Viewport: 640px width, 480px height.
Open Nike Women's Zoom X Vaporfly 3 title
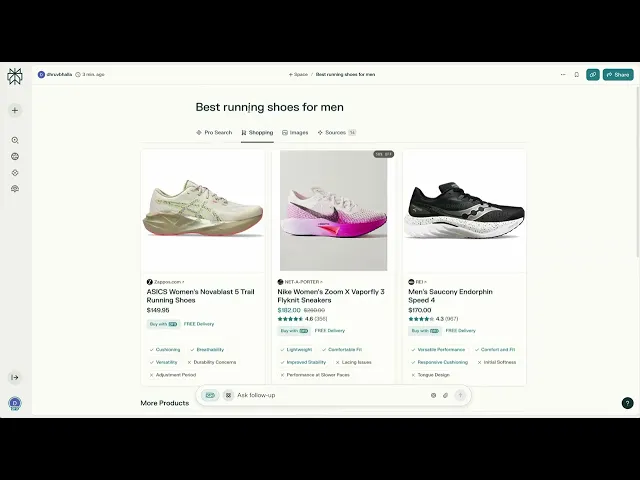click(x=331, y=296)
